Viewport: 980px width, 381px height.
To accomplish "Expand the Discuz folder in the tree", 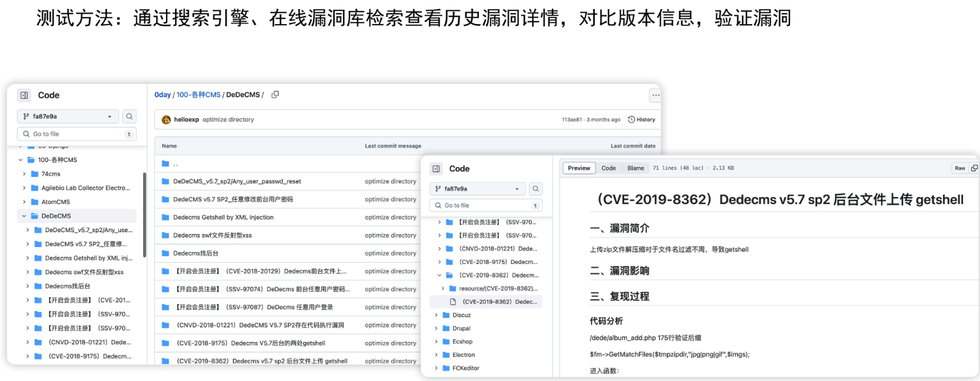I will [x=437, y=315].
